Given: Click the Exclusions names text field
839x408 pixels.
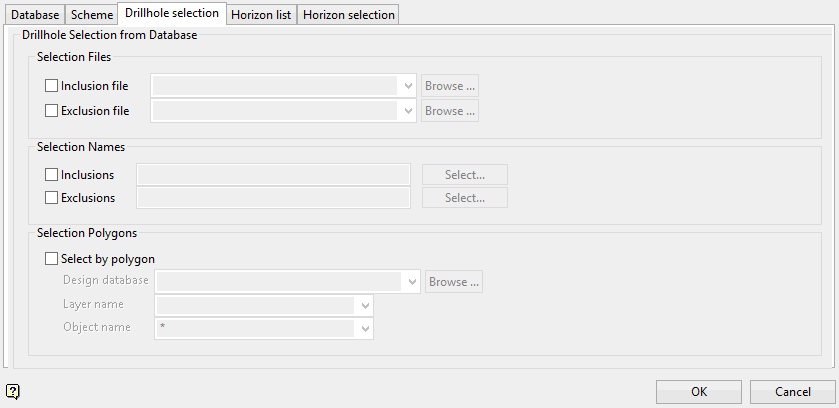Looking at the screenshot, I should click(273, 198).
